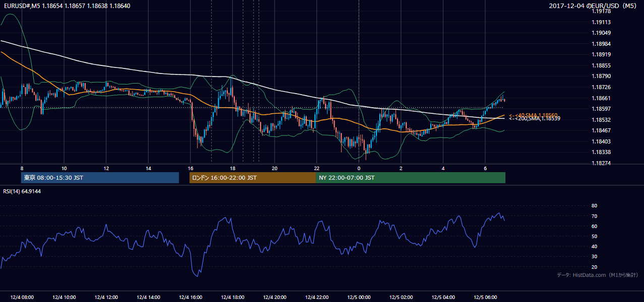Click price level 1.18855 on the scale
The image size is (644, 302).
tap(601, 65)
